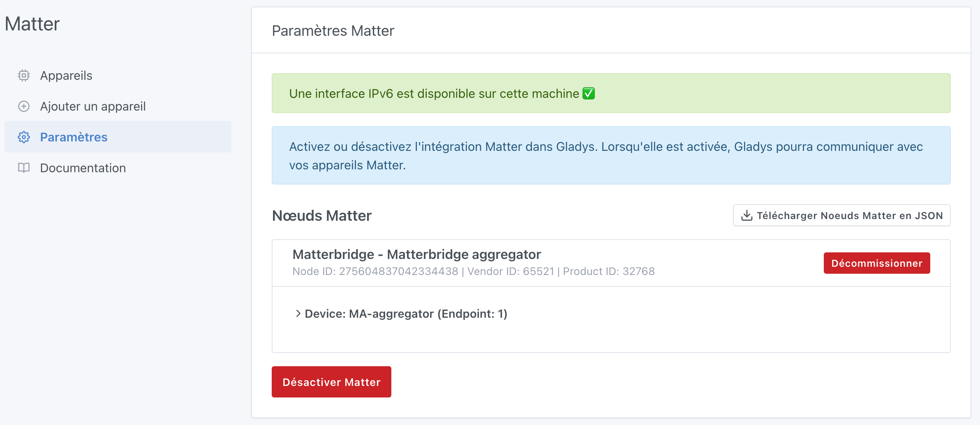
Task: Click the green checkmark emoji in IPv6 banner
Action: (588, 93)
